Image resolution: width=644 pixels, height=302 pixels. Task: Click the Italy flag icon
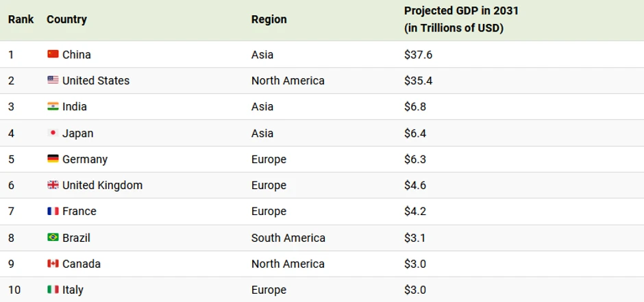point(53,290)
